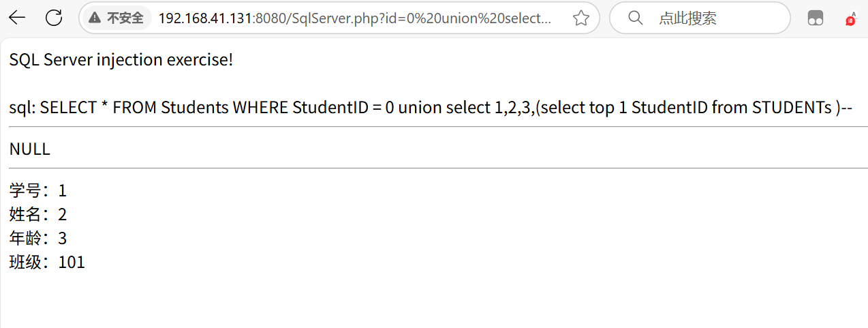This screenshot has width=868, height=328.
Task: Open the red translate extension icon
Action: (852, 18)
